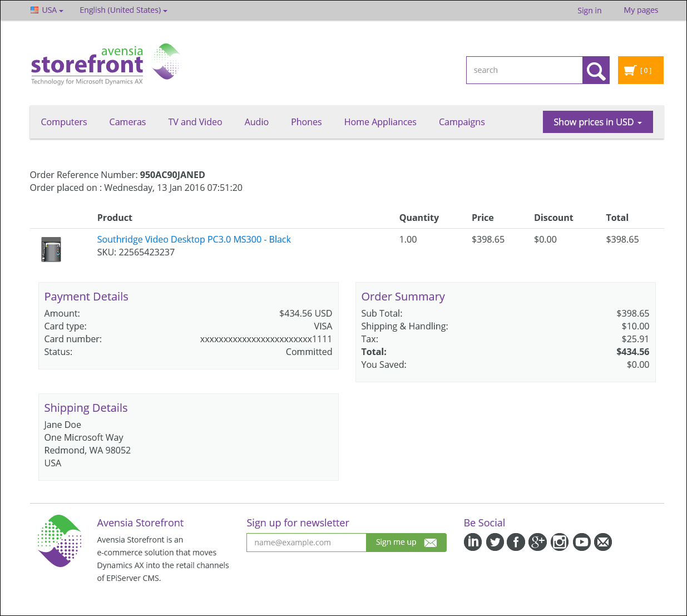Open Southridge Video Desktop PC3.0 product link
The image size is (687, 616).
(194, 239)
